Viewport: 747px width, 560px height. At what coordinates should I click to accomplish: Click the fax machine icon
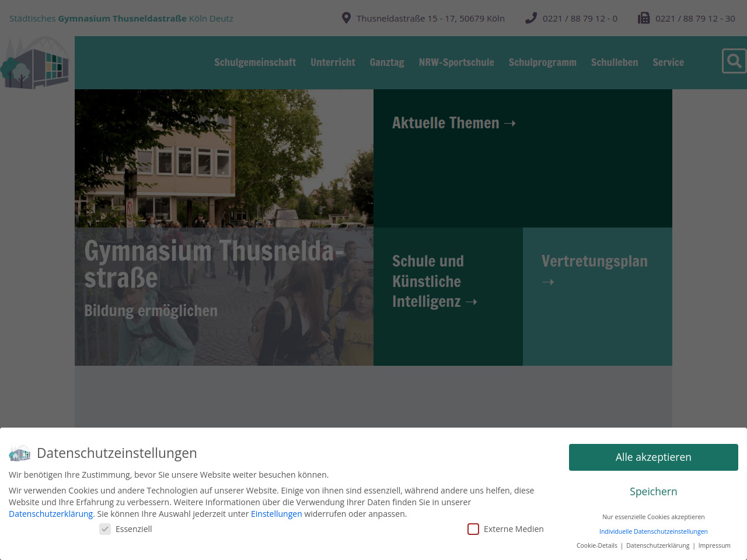[643, 18]
